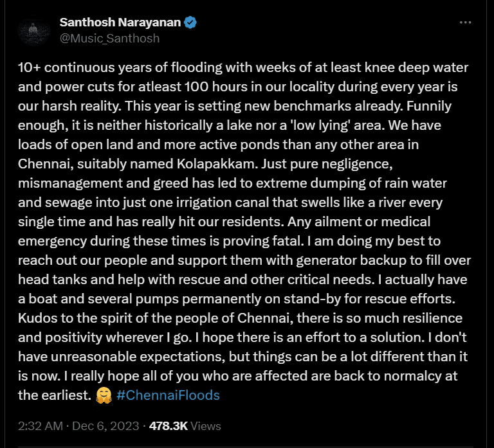
Task: Click the phrase 'unreasonable expectations' in the tweet
Action: point(138,357)
